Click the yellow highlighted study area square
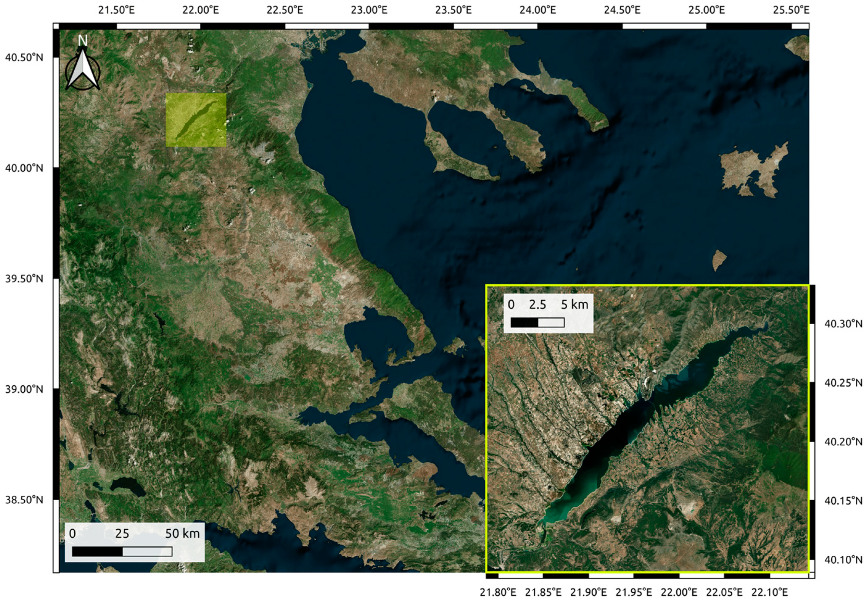The image size is (868, 602). 196,120
